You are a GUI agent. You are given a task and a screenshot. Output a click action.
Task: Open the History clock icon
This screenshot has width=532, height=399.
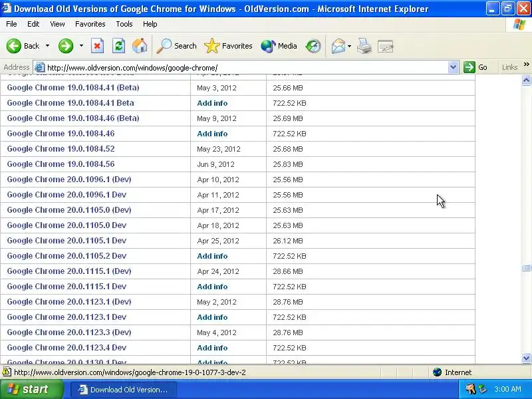pyautogui.click(x=313, y=46)
